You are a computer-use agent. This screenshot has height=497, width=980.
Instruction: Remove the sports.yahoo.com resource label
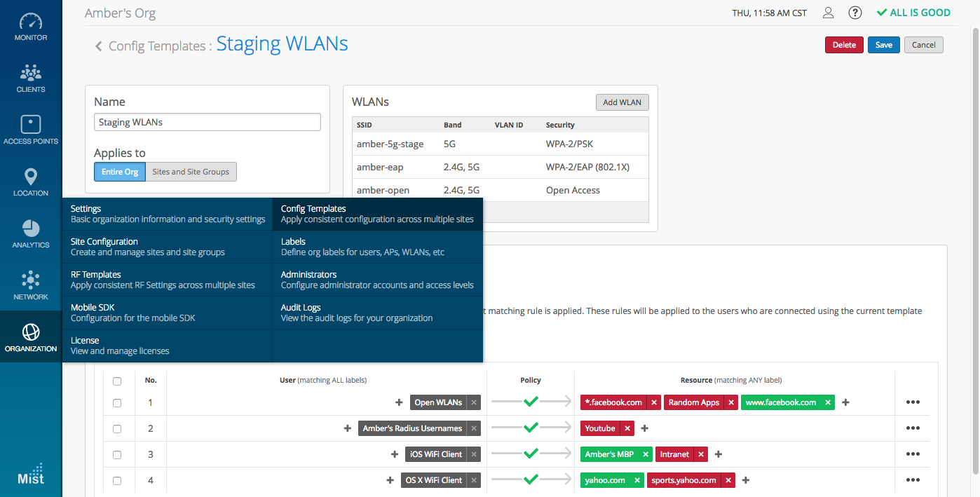[728, 480]
